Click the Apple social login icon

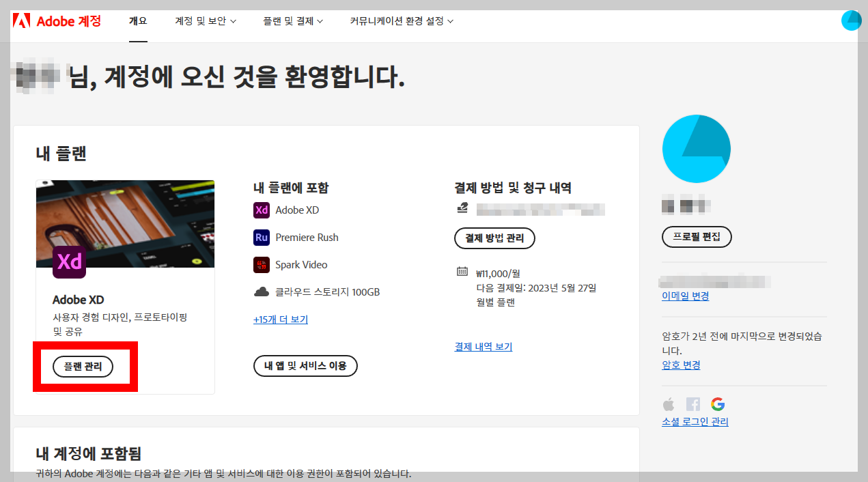click(x=668, y=403)
